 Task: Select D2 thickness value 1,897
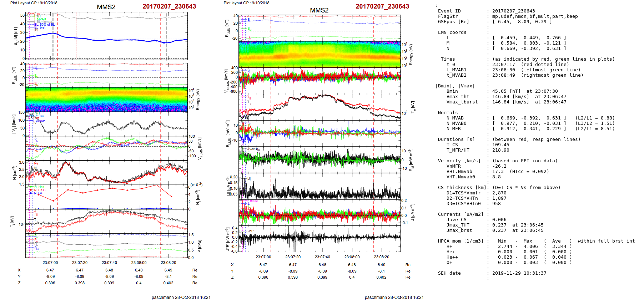[499, 198]
